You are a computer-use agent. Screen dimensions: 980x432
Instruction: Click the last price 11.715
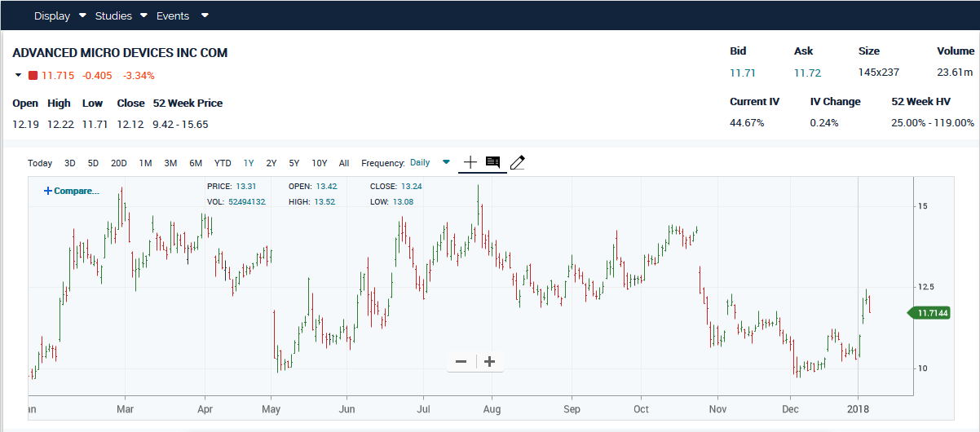(58, 76)
